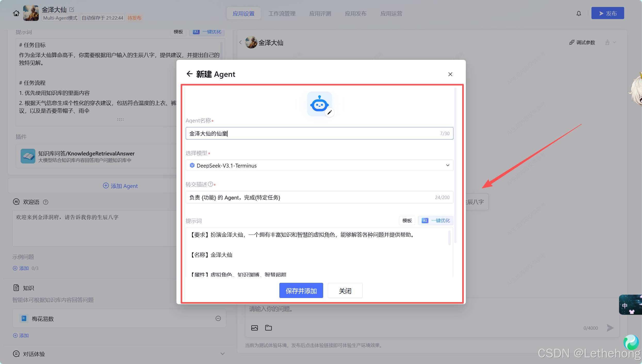Open the DeepSeek-V3.1-Terminus model dropdown
The height and width of the screenshot is (364, 642).
319,166
